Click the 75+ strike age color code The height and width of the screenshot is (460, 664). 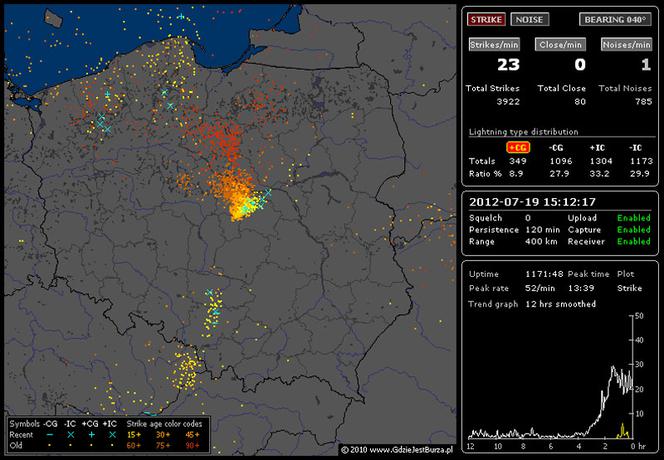click(x=163, y=445)
